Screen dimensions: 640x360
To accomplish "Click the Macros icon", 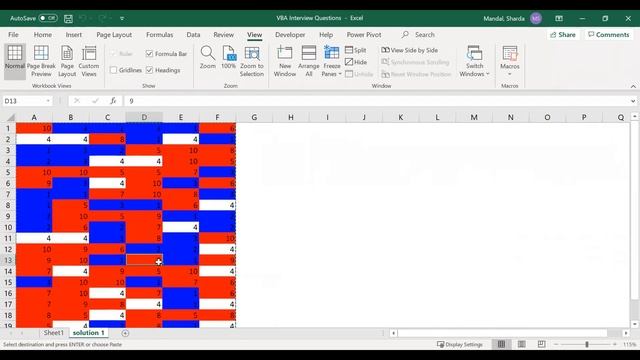I will pyautogui.click(x=510, y=53).
